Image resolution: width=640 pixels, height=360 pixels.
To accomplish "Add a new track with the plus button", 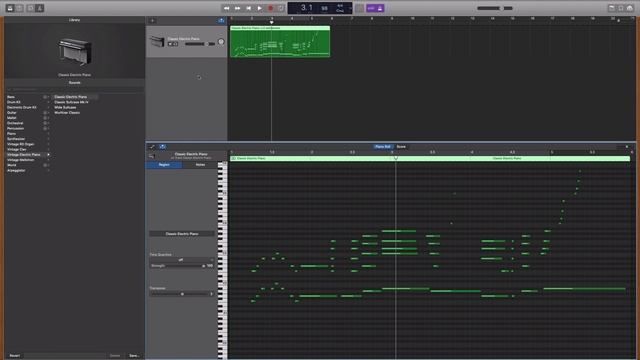I will 153,20.
